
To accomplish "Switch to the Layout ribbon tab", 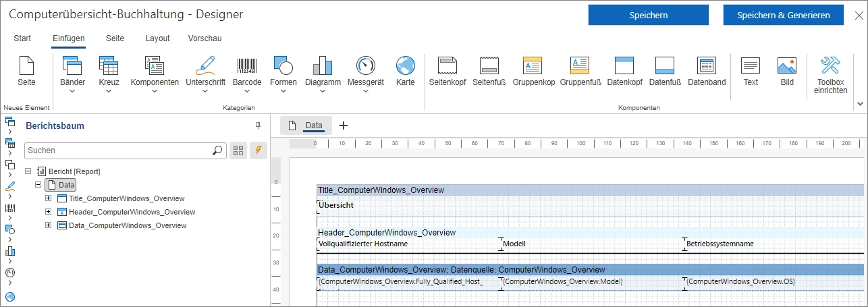I will coord(157,38).
